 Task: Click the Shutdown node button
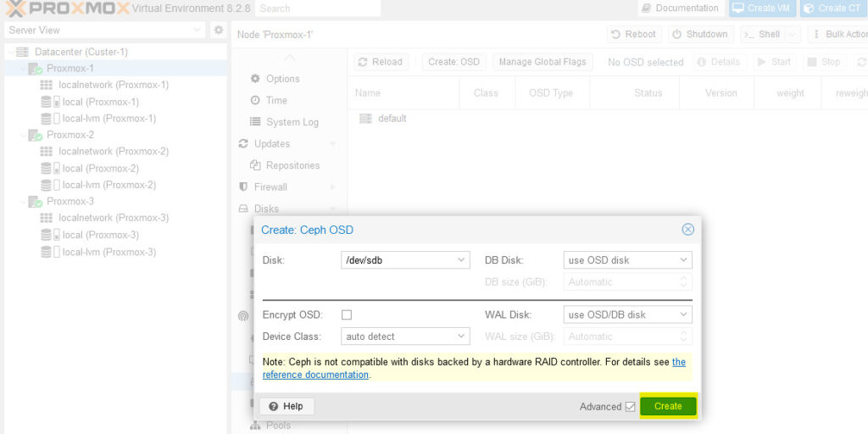pyautogui.click(x=701, y=34)
